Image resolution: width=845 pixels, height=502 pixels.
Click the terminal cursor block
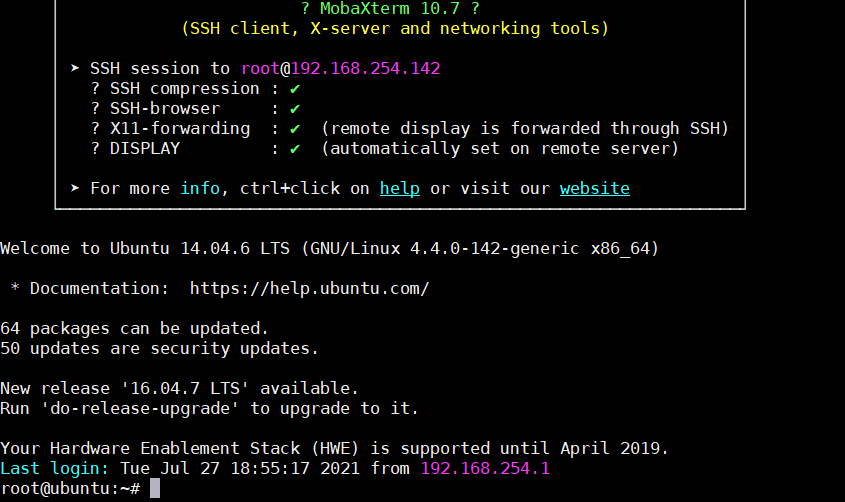pyautogui.click(x=155, y=489)
